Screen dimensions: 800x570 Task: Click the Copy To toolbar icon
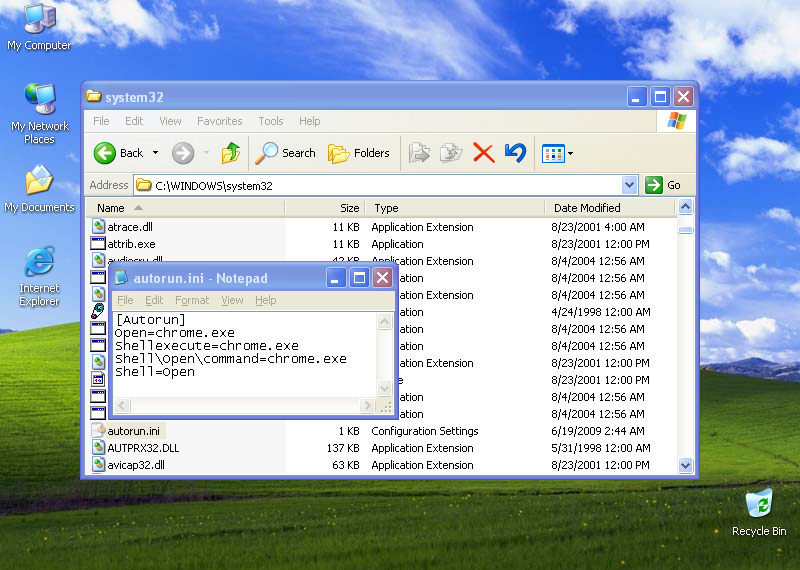(x=451, y=153)
